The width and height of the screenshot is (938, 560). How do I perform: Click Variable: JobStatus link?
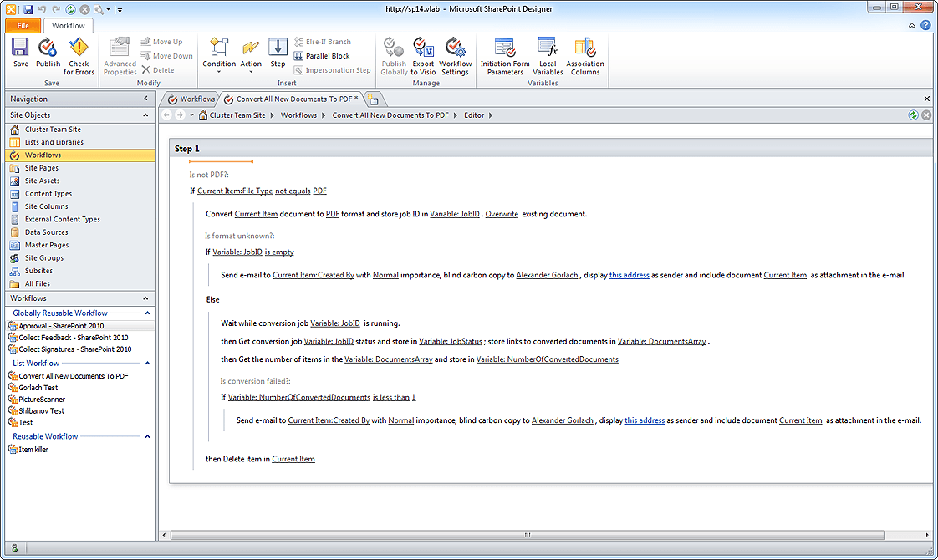tap(450, 342)
